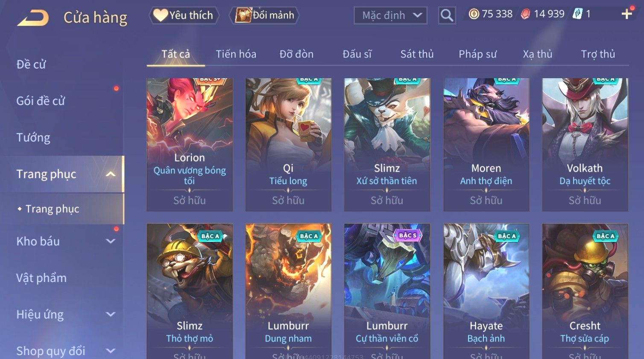Open Đổi mảnh fragment exchange chest
The height and width of the screenshot is (359, 644).
(x=264, y=15)
